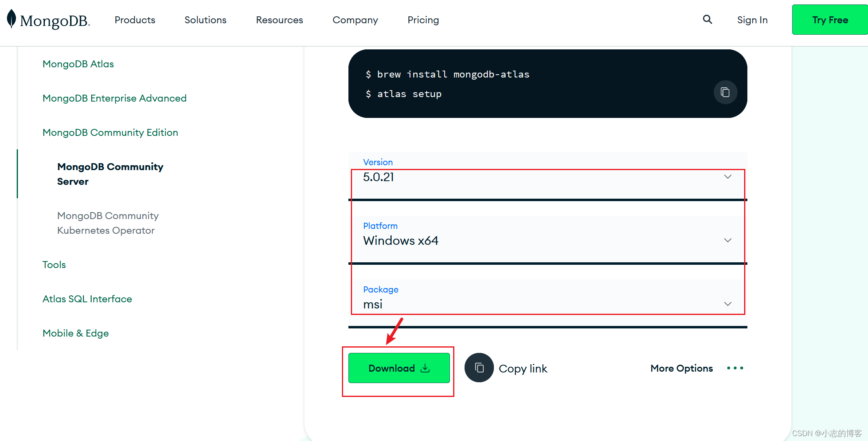Select MongoDB Community Server sidebar item
Viewport: 868px width, 441px height.
coord(110,174)
